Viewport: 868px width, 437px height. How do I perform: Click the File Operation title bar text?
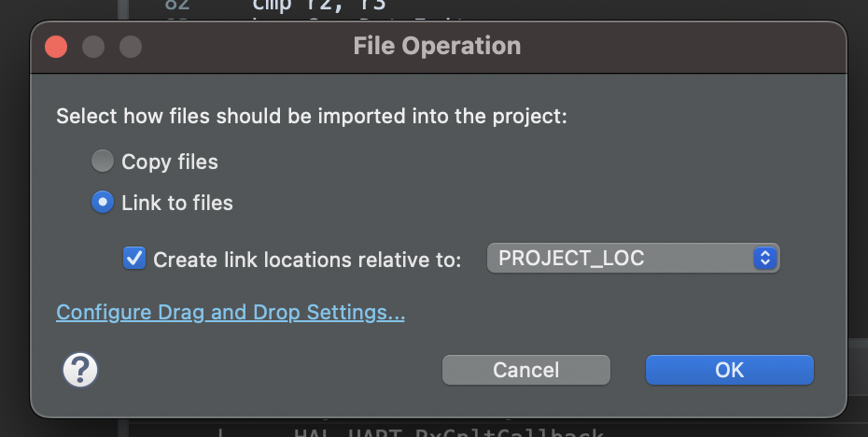point(437,46)
